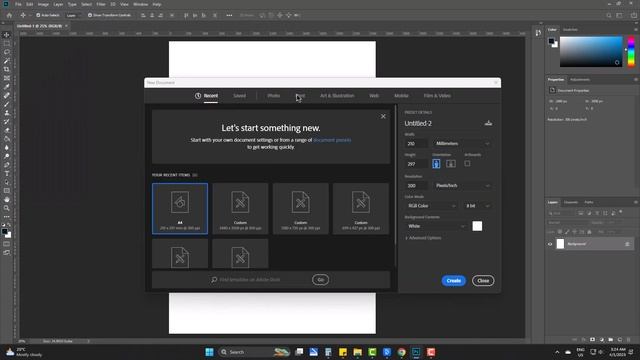The width and height of the screenshot is (640, 360).
Task: Expand Advanced Options section
Action: 423,238
